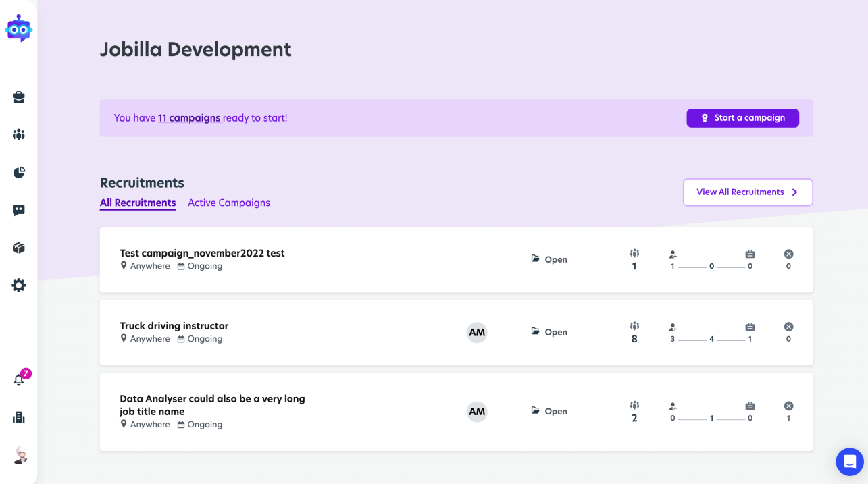The image size is (868, 484).
Task: Open the briefcase recruitments icon in sidebar
Action: click(19, 97)
